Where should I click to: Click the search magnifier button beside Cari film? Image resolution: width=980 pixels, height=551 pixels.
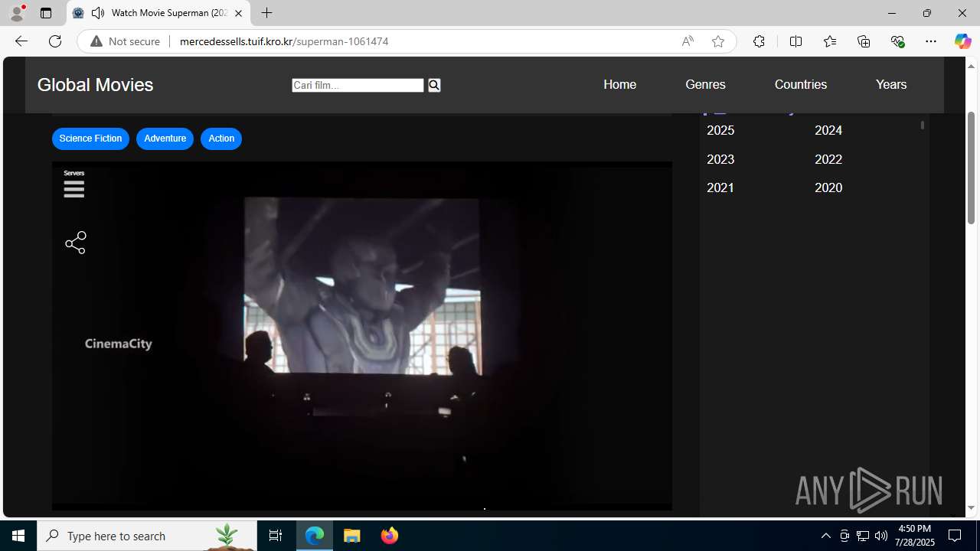tap(434, 85)
